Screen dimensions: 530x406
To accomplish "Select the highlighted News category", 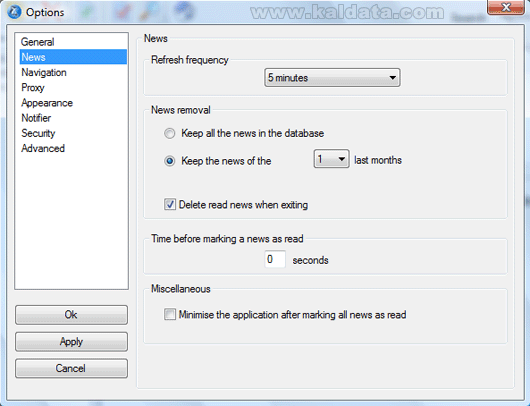I will [x=73, y=57].
